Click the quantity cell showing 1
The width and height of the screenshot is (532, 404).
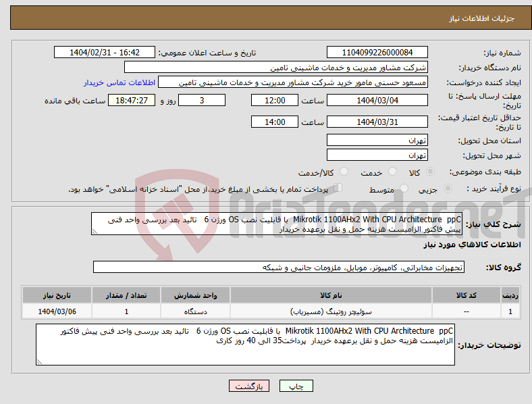pos(126,311)
